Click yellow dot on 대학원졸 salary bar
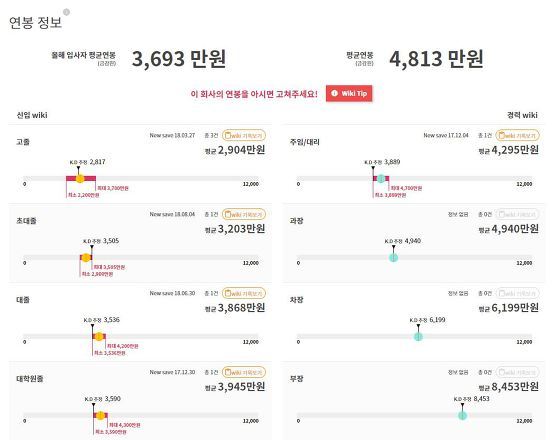The width and height of the screenshot is (560, 440). pyautogui.click(x=100, y=415)
